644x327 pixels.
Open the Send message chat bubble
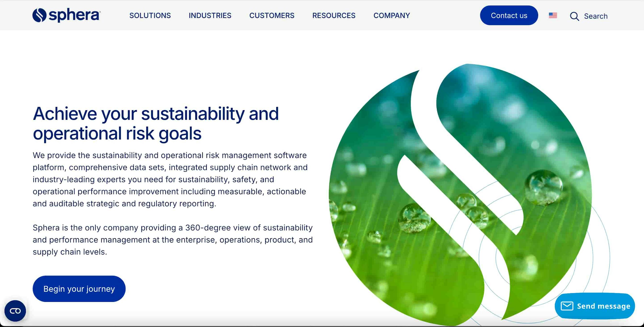coord(595,305)
